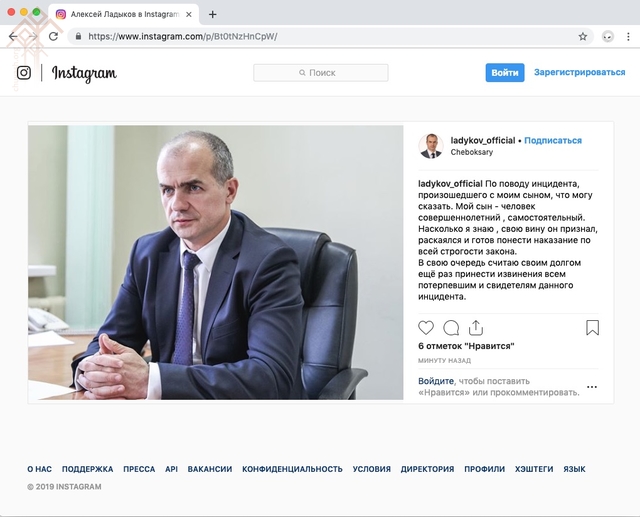Close the Алексей Ладыков Instagram tab
Screen dimensions: 640x517
point(189,14)
